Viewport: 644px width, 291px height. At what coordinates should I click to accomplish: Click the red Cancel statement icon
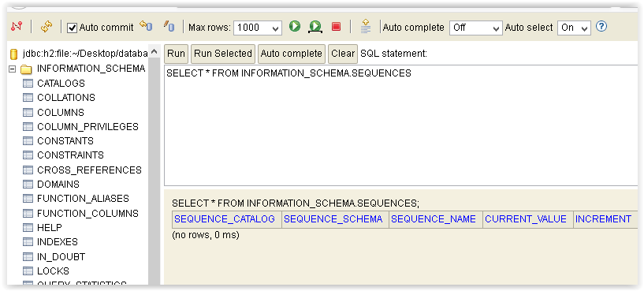[x=336, y=27]
